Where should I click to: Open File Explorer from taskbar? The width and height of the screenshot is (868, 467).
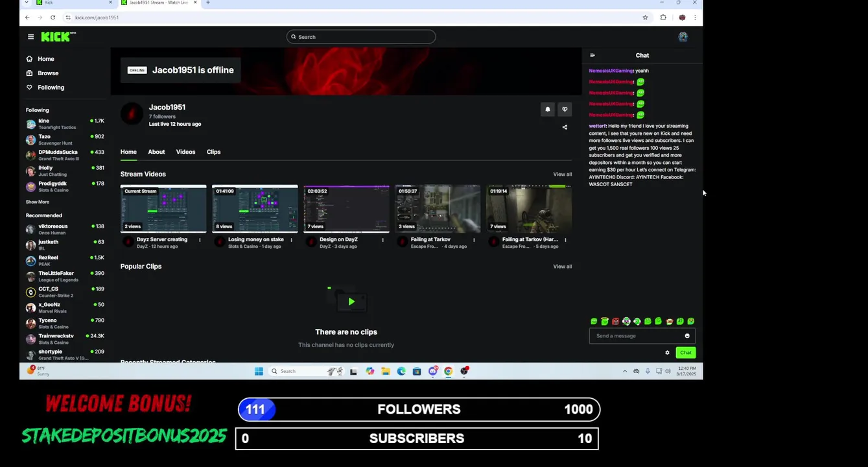click(386, 372)
